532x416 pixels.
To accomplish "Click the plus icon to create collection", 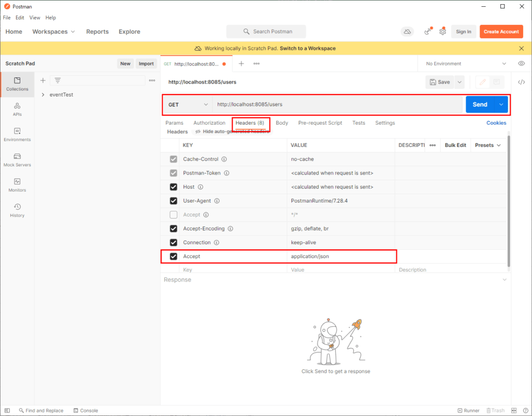I will pos(43,80).
